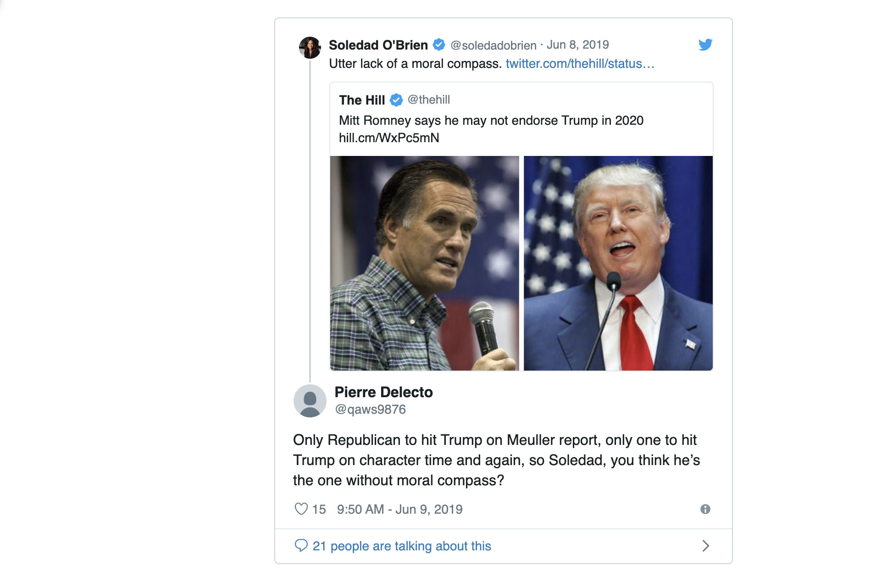The width and height of the screenshot is (882, 588).
Task: Click the Twitter bird logo icon
Action: [705, 44]
